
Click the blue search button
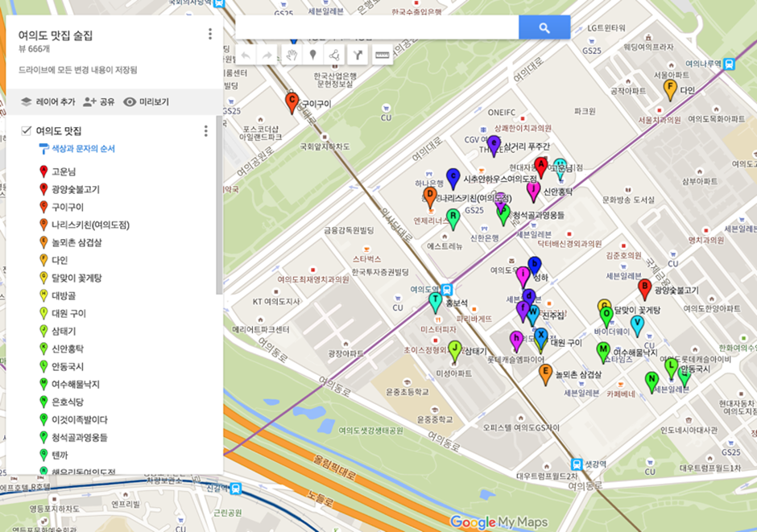(544, 27)
